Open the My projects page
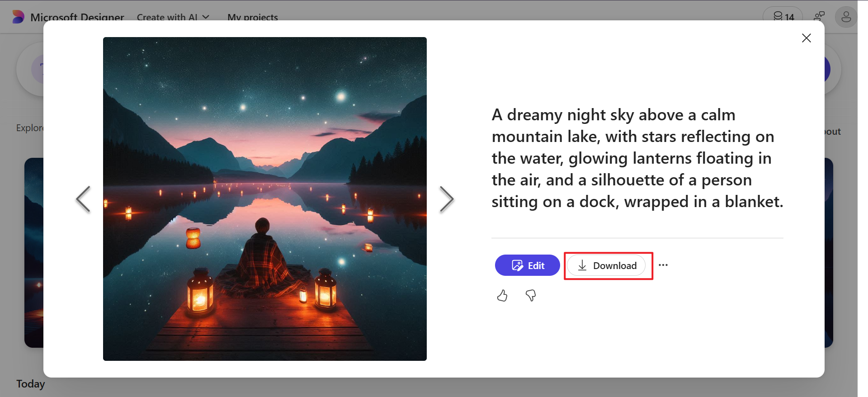 click(253, 17)
